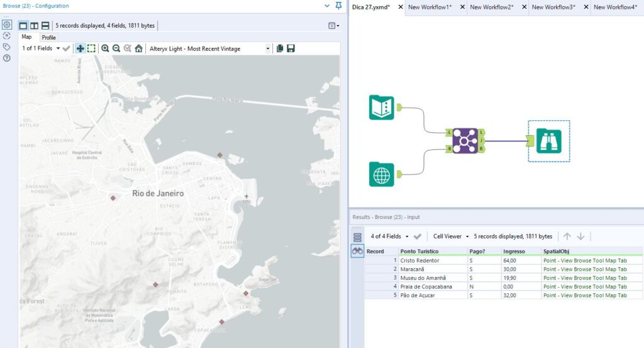The image size is (644, 348).
Task: Open the Browse options menu icon
Action: pyautogui.click(x=333, y=25)
